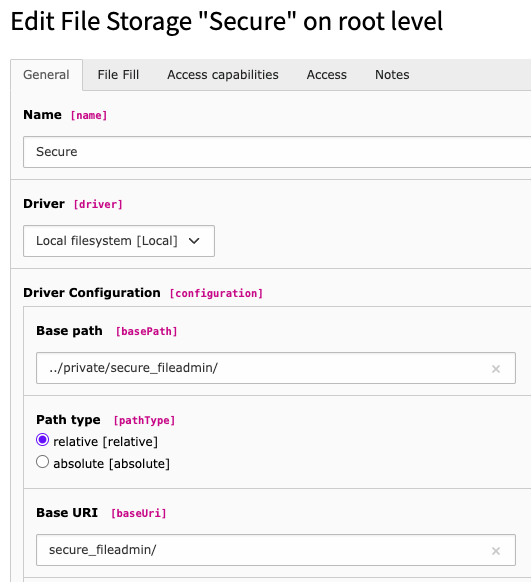531x582 pixels.
Task: Select the absolute path type radio
Action: 42,462
